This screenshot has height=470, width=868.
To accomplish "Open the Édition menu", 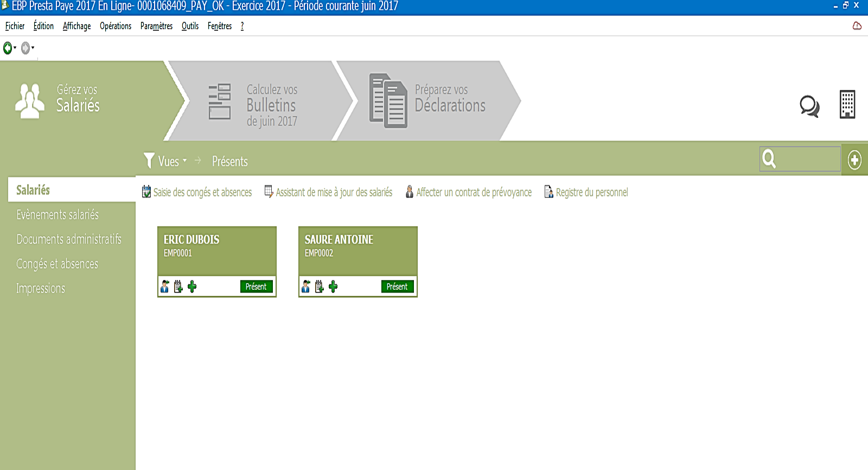I will click(x=43, y=26).
